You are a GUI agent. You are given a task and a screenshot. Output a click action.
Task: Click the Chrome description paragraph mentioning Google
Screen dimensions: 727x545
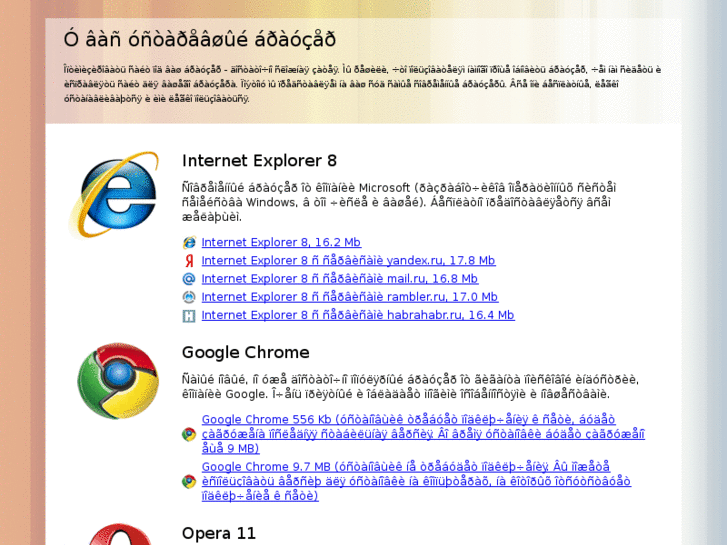[x=410, y=387]
